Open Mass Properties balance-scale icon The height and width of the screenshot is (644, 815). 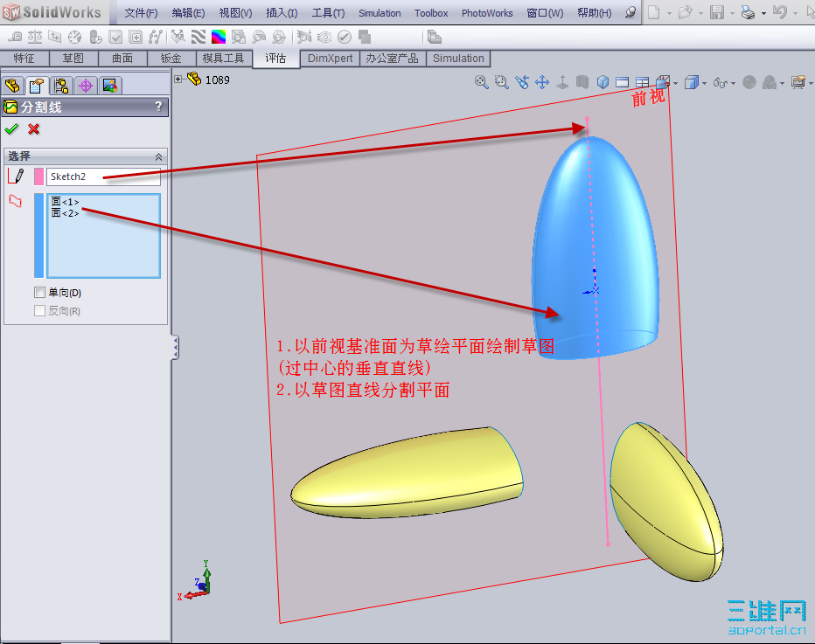coord(35,37)
